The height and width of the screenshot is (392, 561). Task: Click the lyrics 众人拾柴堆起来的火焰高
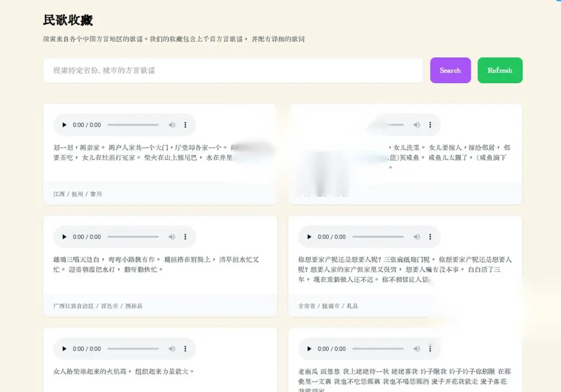point(123,372)
